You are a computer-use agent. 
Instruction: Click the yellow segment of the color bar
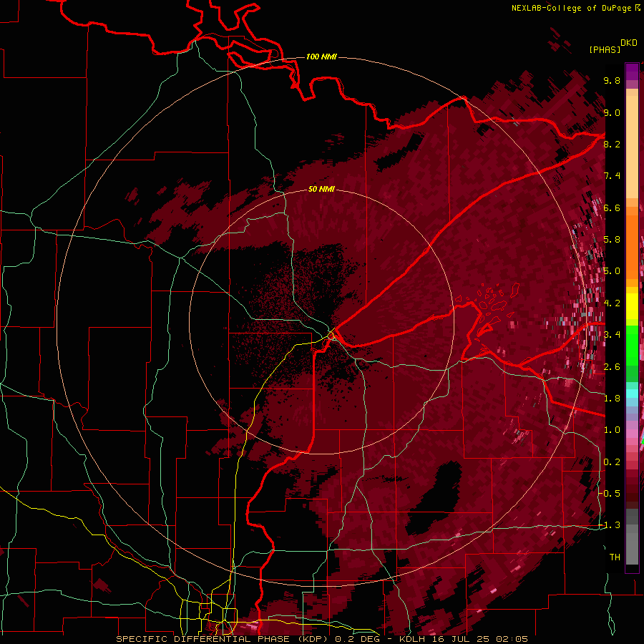pyautogui.click(x=632, y=306)
